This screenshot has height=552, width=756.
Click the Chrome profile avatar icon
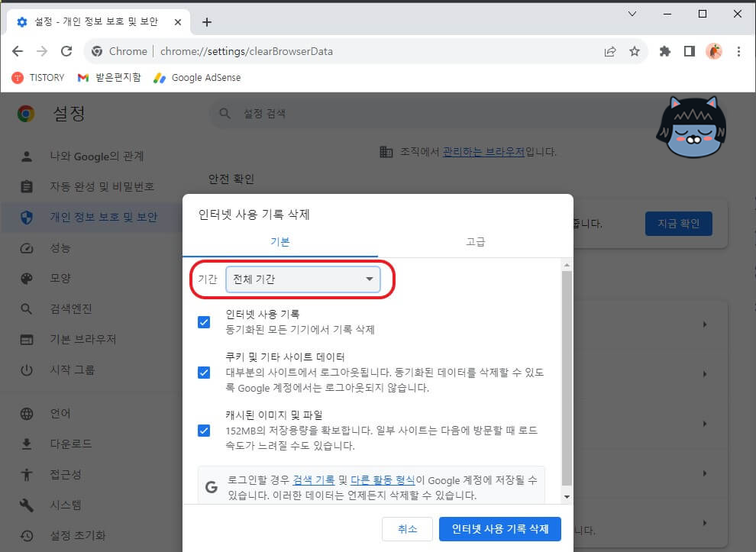713,51
